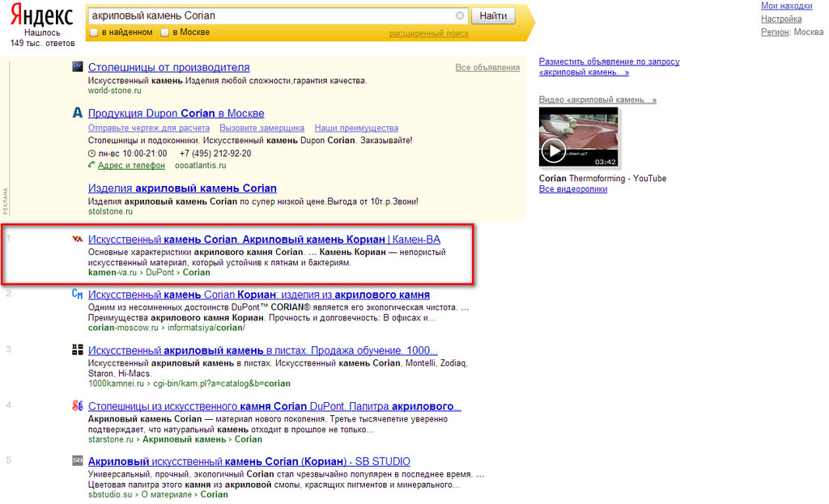This screenshot has height=504, width=829.
Task: Click the world-stone.ru ad favicon
Action: (x=78, y=66)
